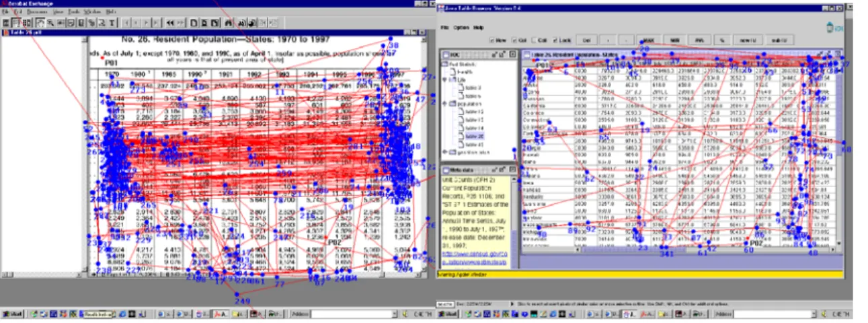Click the % button in Table Browser
This screenshot has height=323, width=868.
click(722, 40)
